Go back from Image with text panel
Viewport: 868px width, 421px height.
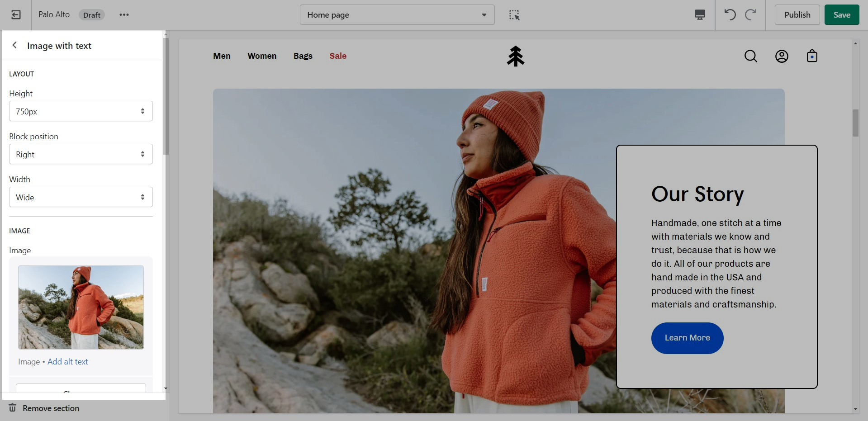click(x=14, y=45)
